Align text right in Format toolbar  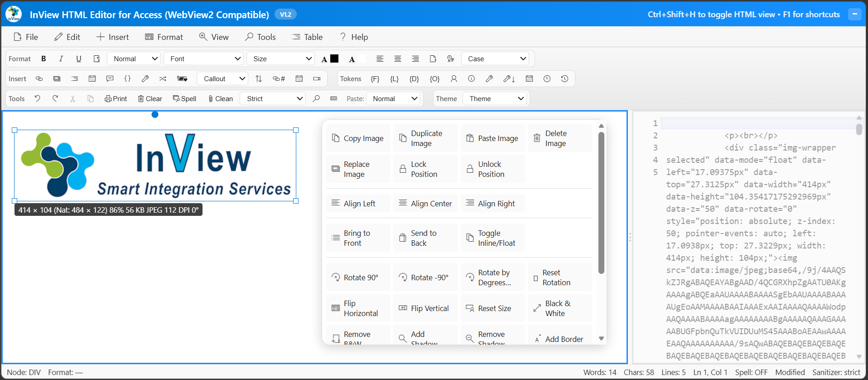pos(415,58)
